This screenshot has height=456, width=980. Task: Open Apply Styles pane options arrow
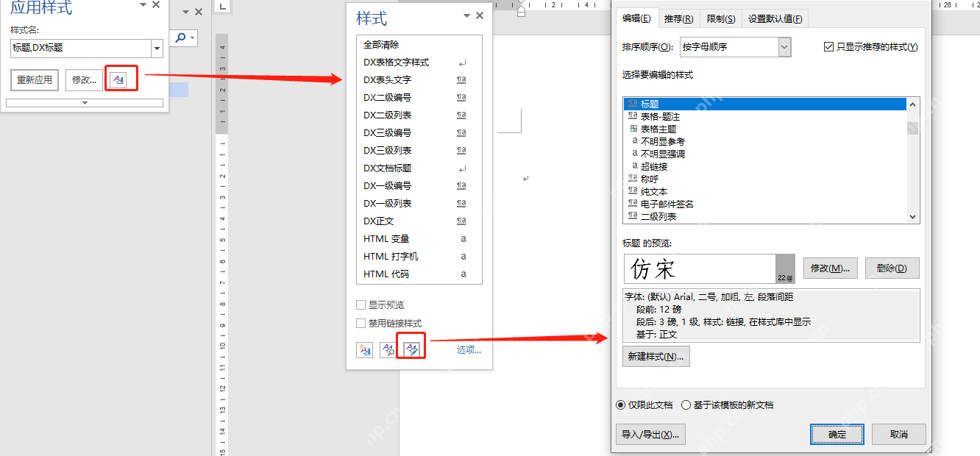pyautogui.click(x=143, y=5)
